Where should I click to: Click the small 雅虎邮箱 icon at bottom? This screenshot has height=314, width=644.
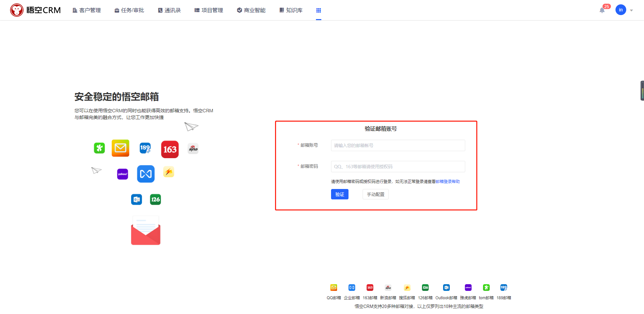click(x=468, y=288)
